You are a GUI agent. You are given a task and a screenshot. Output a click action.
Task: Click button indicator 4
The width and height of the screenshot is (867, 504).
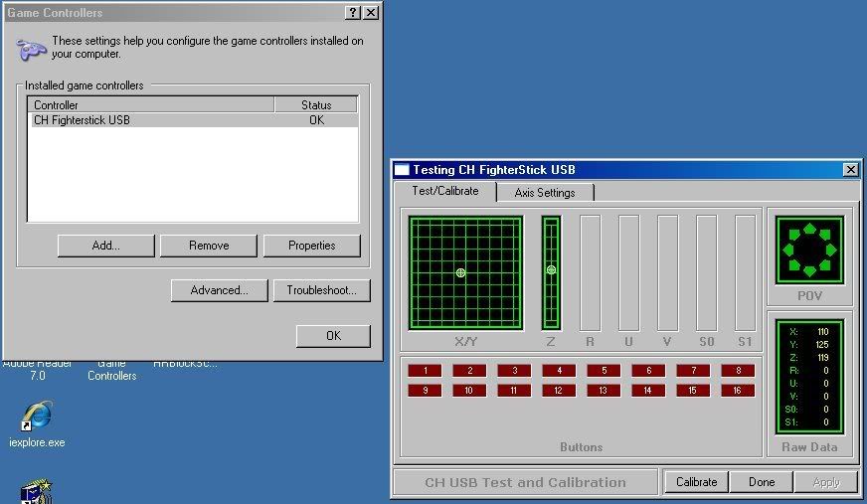pos(559,370)
